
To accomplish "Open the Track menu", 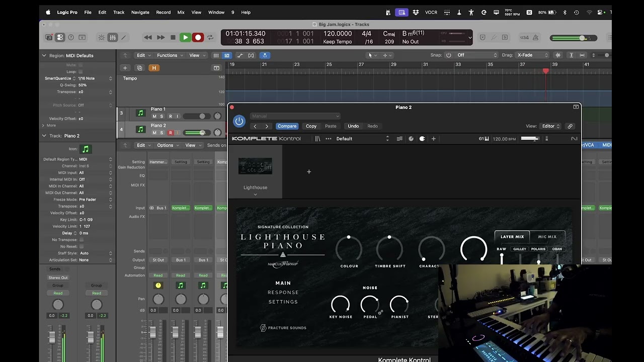I will (119, 12).
